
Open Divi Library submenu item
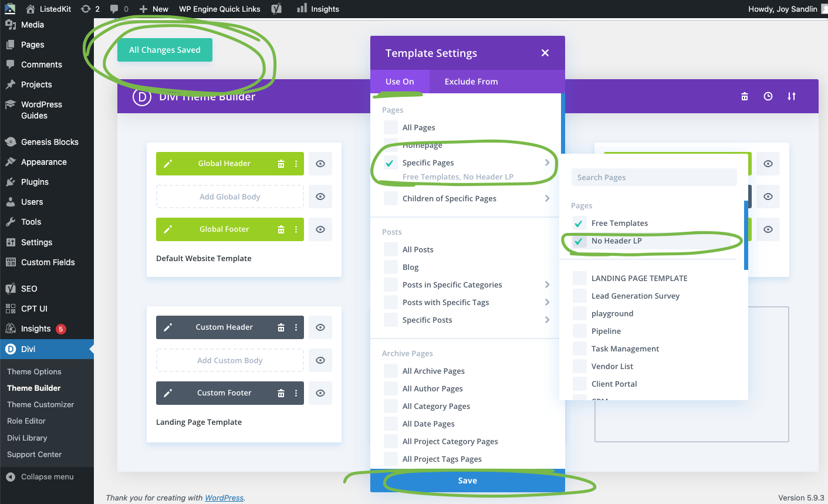pyautogui.click(x=27, y=438)
